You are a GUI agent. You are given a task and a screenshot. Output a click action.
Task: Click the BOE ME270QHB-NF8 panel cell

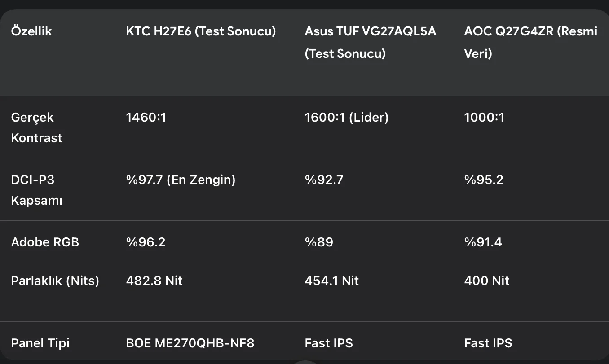[x=190, y=343]
